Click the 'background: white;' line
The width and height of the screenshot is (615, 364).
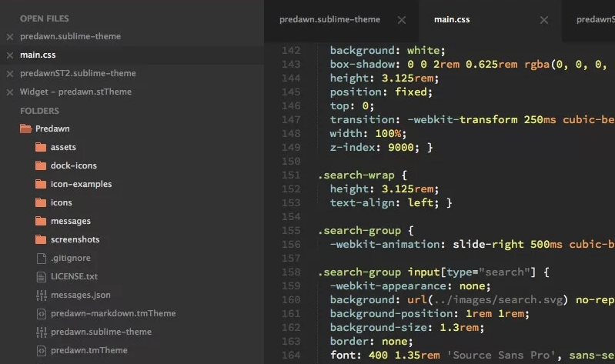pyautogui.click(x=387, y=51)
